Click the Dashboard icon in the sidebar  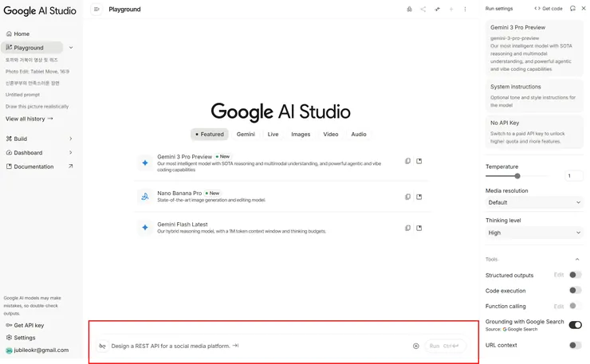[x=9, y=153]
